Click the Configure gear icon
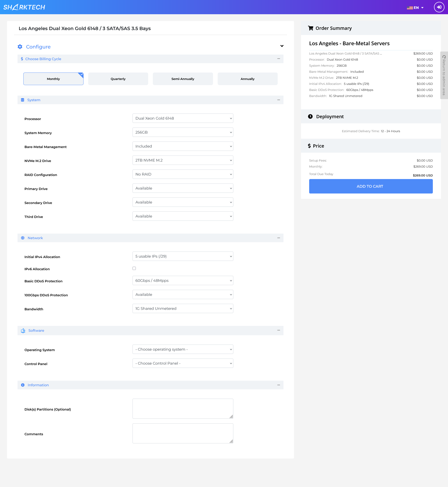The height and width of the screenshot is (487, 448). (x=20, y=47)
